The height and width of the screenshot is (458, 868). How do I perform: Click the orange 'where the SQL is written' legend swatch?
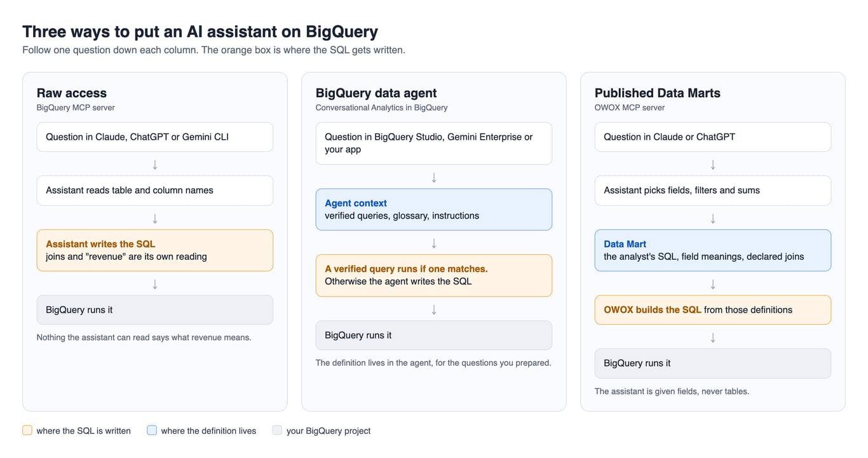pyautogui.click(x=27, y=430)
